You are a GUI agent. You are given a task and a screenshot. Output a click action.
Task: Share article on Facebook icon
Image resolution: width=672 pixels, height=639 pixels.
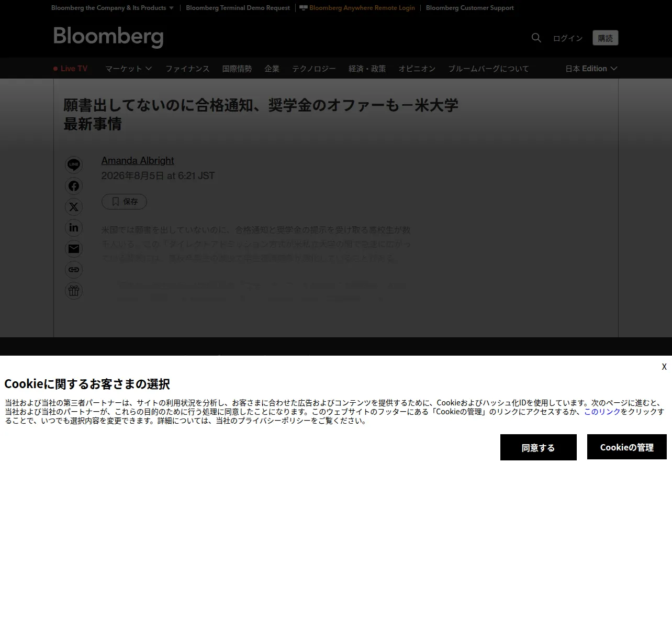pos(74,186)
